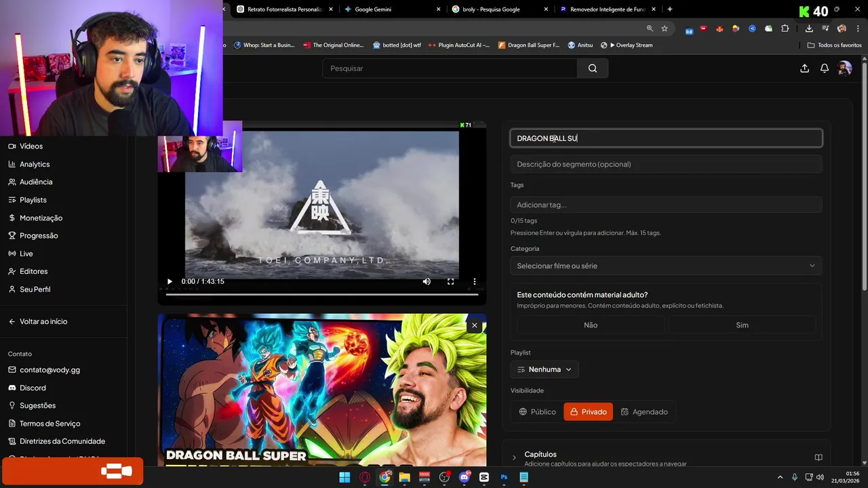Open File Explorer from taskbar
868x488 pixels.
pos(405,477)
